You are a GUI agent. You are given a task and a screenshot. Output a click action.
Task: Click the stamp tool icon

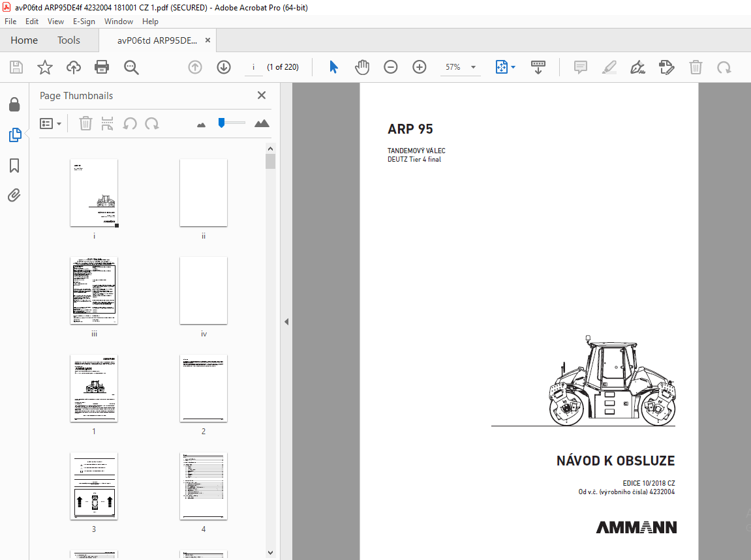point(667,67)
